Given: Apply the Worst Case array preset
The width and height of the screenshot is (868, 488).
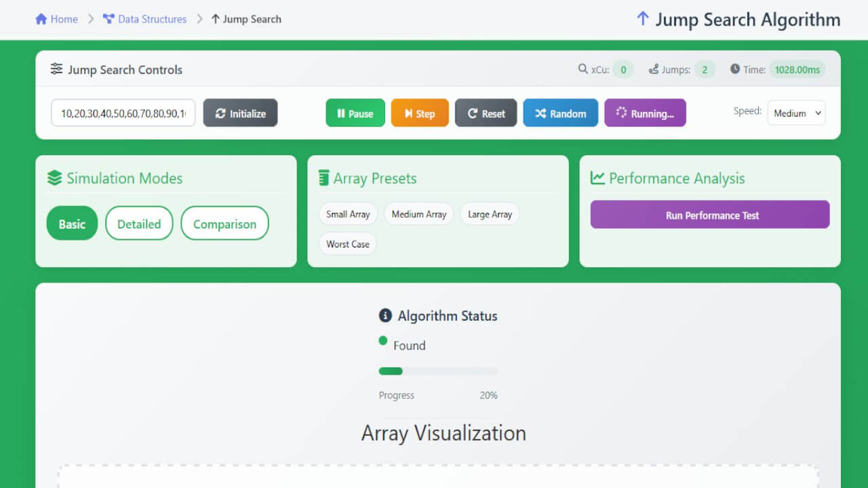Looking at the screenshot, I should point(347,243).
